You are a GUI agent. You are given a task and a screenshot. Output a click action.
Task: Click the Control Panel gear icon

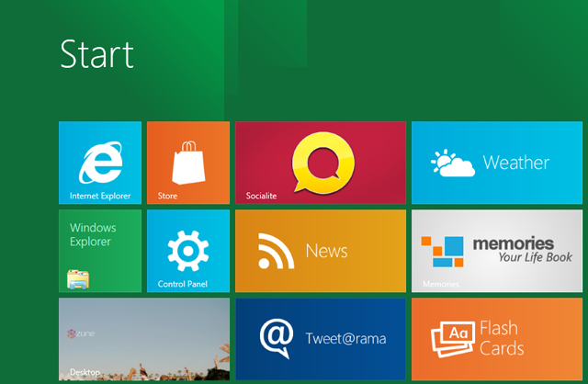pos(188,251)
